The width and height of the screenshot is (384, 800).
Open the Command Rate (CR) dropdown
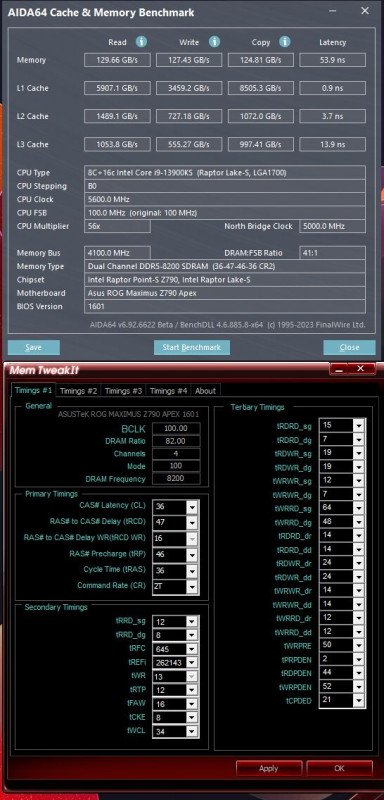click(192, 587)
